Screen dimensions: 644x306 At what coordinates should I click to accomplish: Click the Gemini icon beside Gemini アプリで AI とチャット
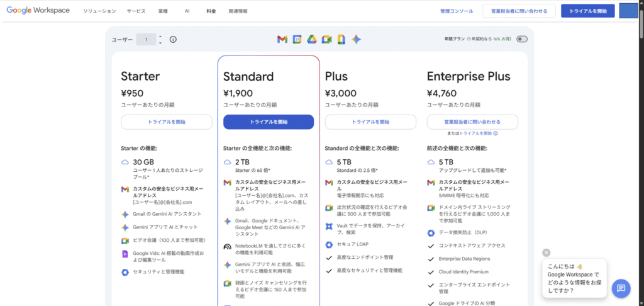point(125,227)
